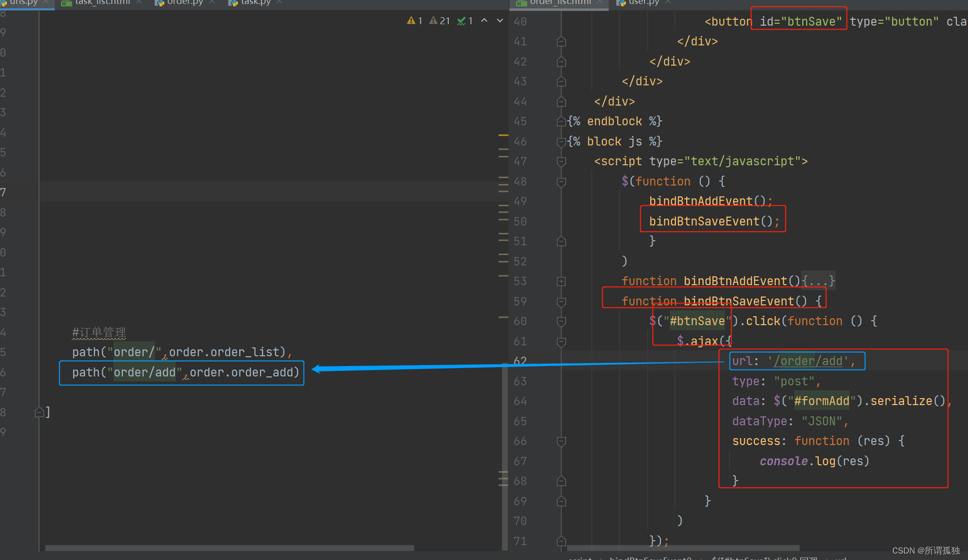The width and height of the screenshot is (968, 560).
Task: Click line number 40 in the gutter
Action: (x=520, y=22)
